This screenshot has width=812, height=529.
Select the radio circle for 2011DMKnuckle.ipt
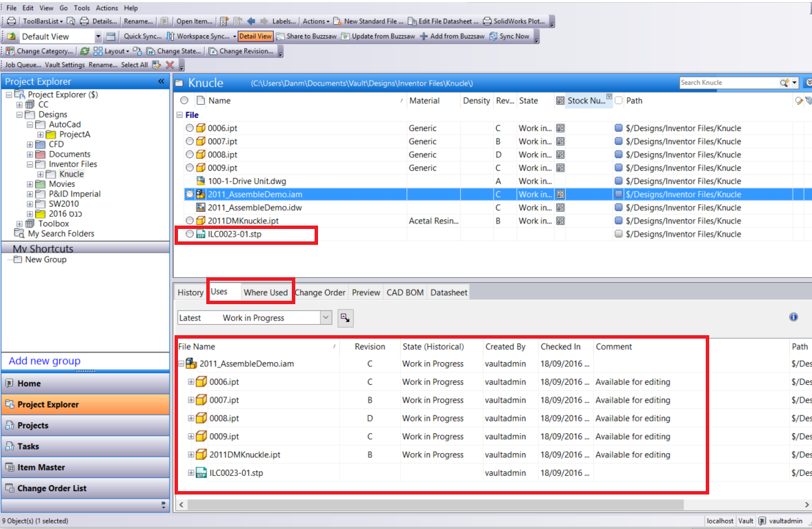tap(190, 221)
